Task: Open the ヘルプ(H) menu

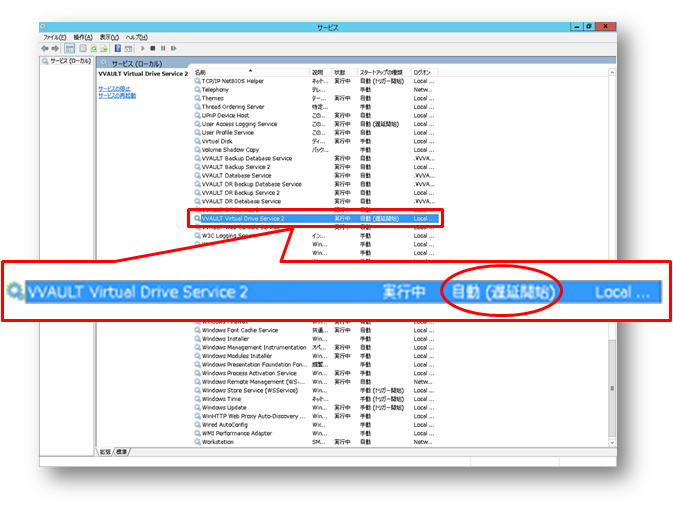Action: [136, 37]
